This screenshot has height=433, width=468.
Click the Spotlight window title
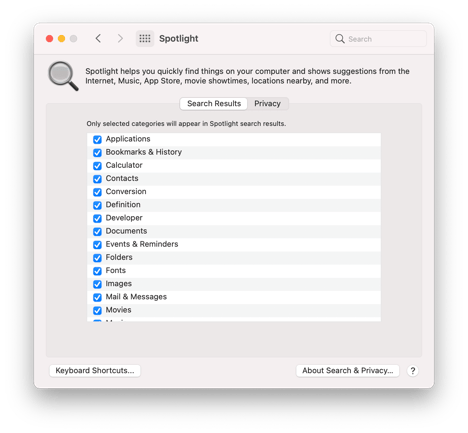click(x=179, y=39)
